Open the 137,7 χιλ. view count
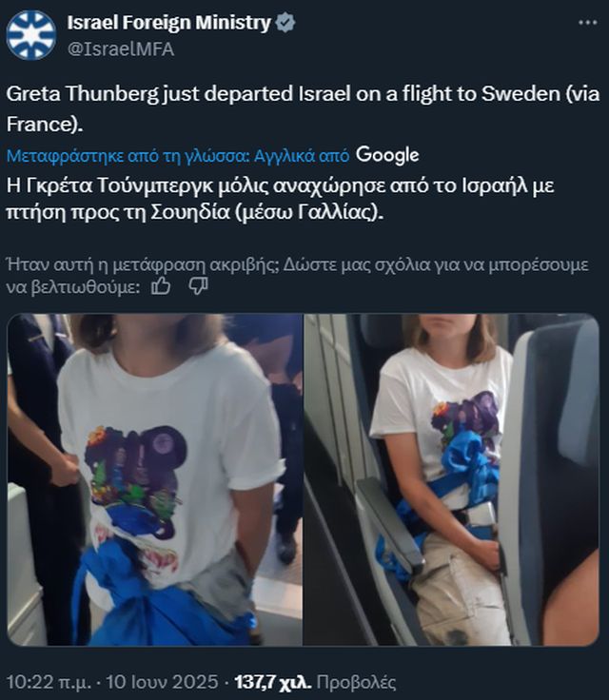The height and width of the screenshot is (700, 609). (272, 682)
